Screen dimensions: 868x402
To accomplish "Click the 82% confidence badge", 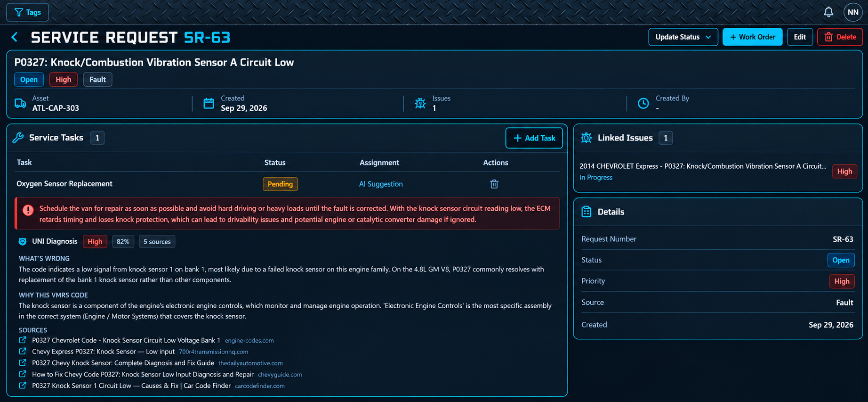I will click(123, 241).
